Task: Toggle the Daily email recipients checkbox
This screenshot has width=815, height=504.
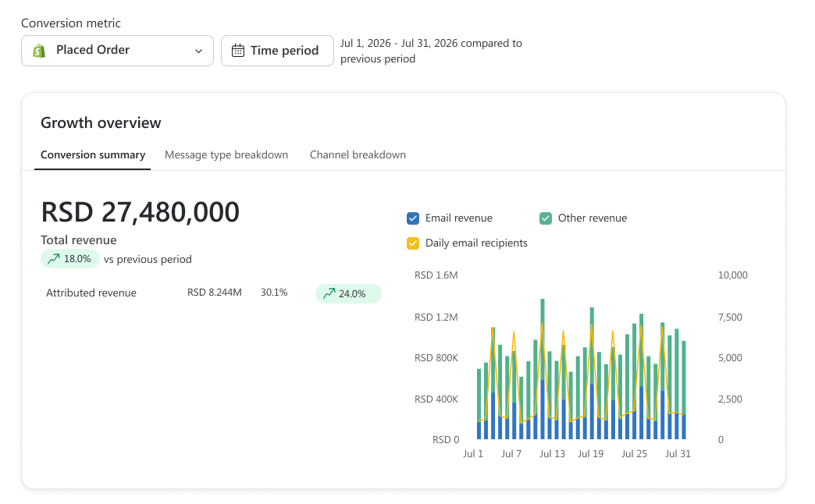Action: [x=413, y=243]
